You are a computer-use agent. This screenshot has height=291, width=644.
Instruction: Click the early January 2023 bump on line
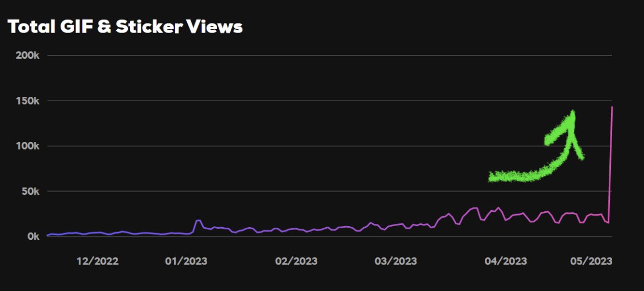pos(198,221)
